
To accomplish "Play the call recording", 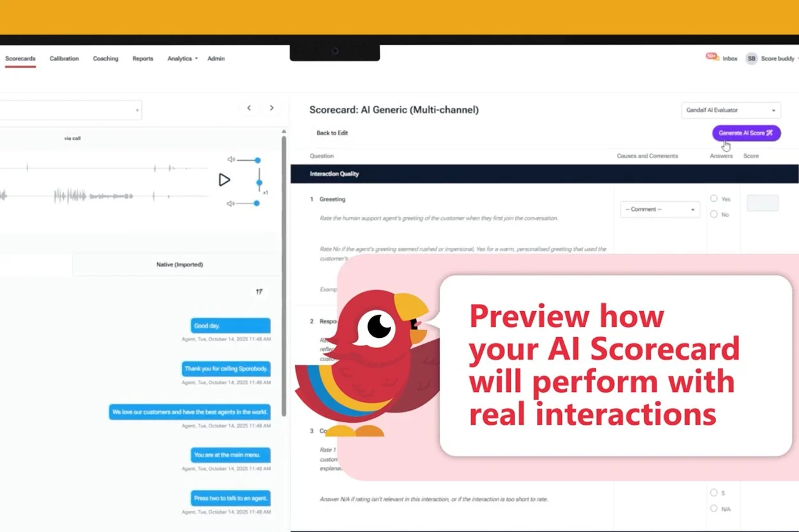I will [x=224, y=180].
